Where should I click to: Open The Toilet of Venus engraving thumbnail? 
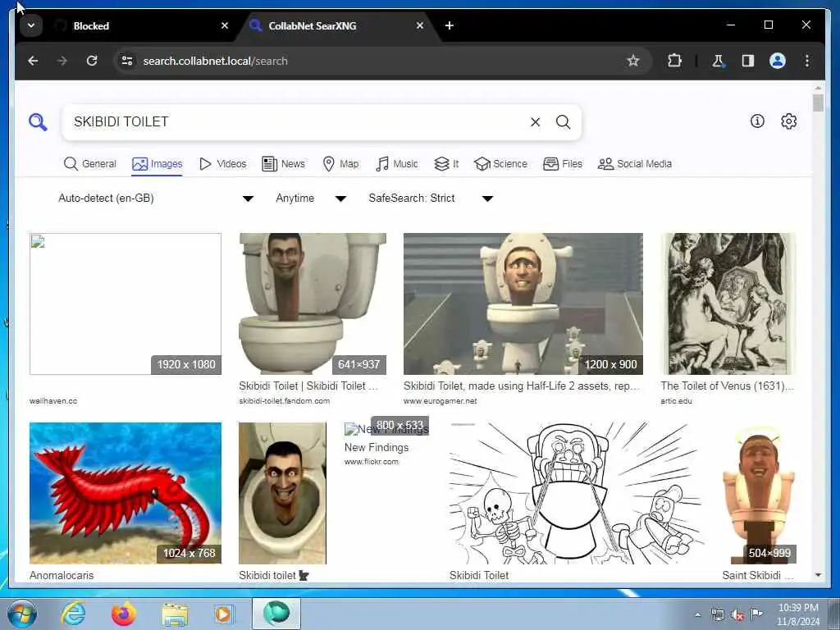[728, 304]
